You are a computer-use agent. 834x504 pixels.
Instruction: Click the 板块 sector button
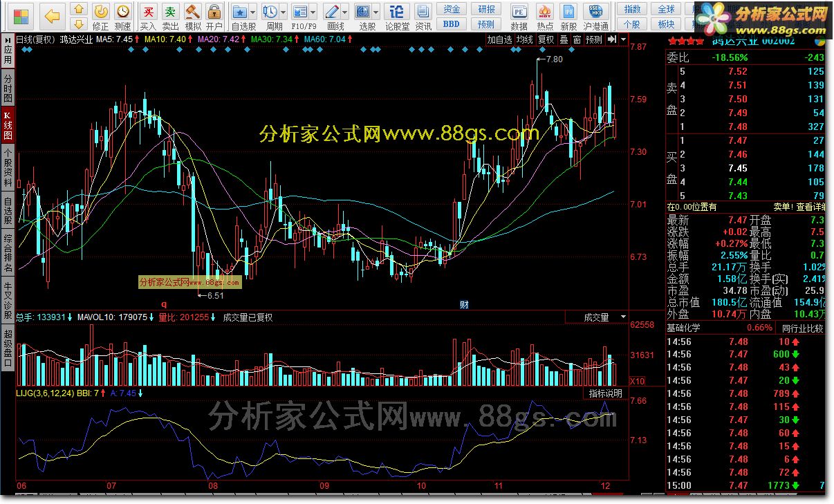666,24
